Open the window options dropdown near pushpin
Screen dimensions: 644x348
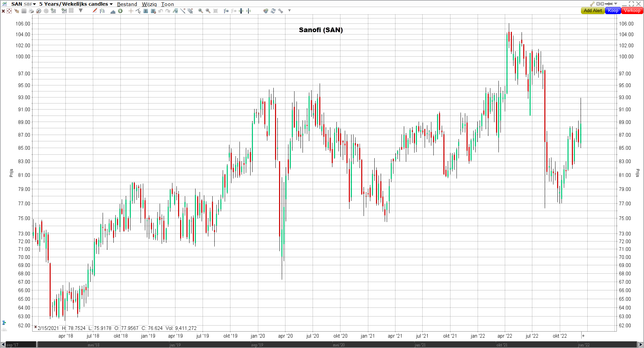pyautogui.click(x=616, y=4)
